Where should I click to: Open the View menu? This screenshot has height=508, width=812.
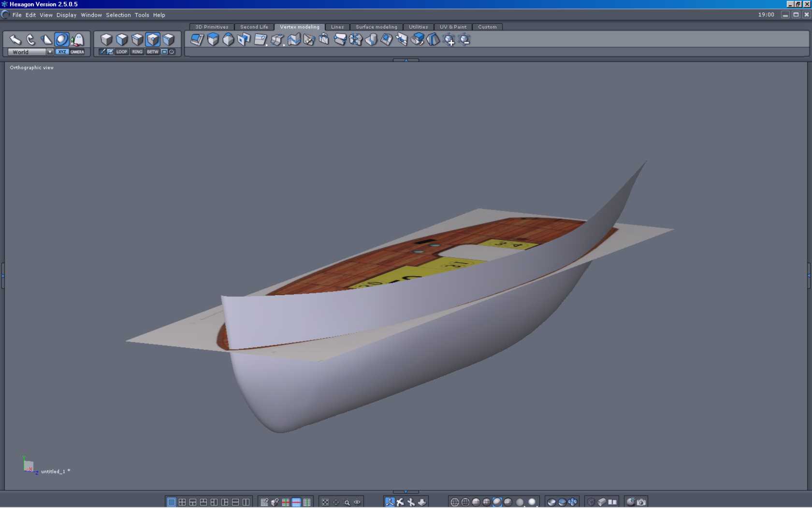click(46, 15)
